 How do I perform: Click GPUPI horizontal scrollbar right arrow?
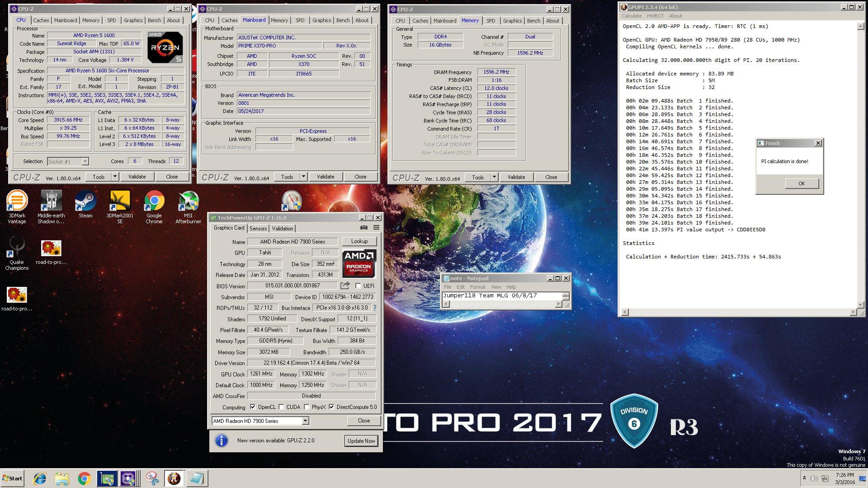coord(853,312)
